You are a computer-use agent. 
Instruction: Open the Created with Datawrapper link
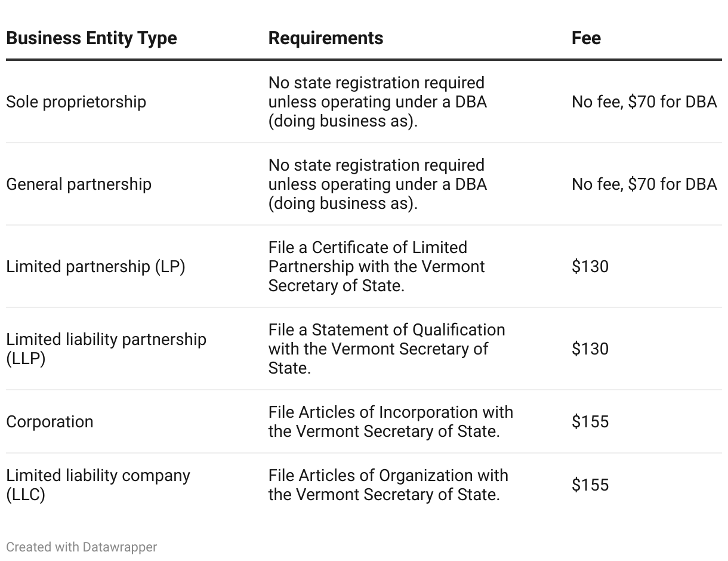(x=81, y=547)
